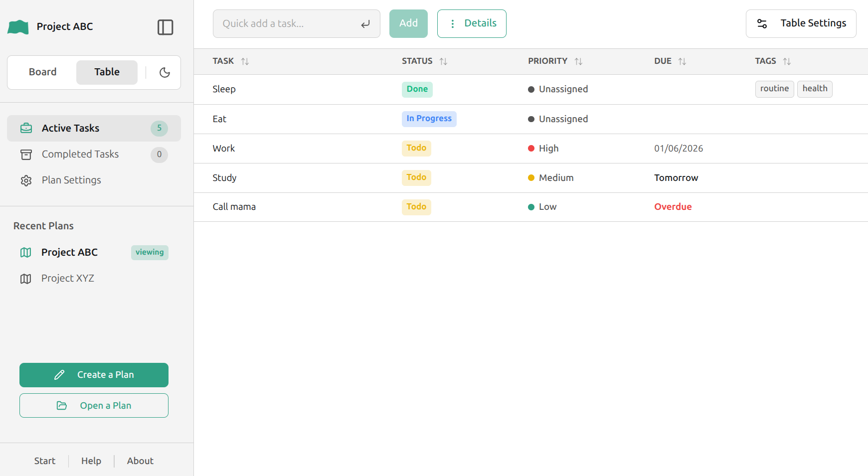Click the Plan Settings gear icon
The height and width of the screenshot is (476, 868).
(26, 180)
